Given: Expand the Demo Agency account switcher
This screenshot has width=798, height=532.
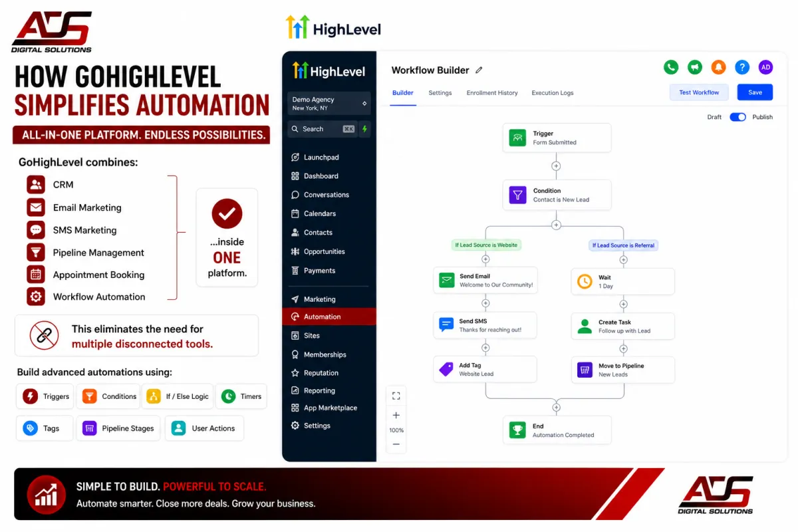Looking at the screenshot, I should pos(329,104).
